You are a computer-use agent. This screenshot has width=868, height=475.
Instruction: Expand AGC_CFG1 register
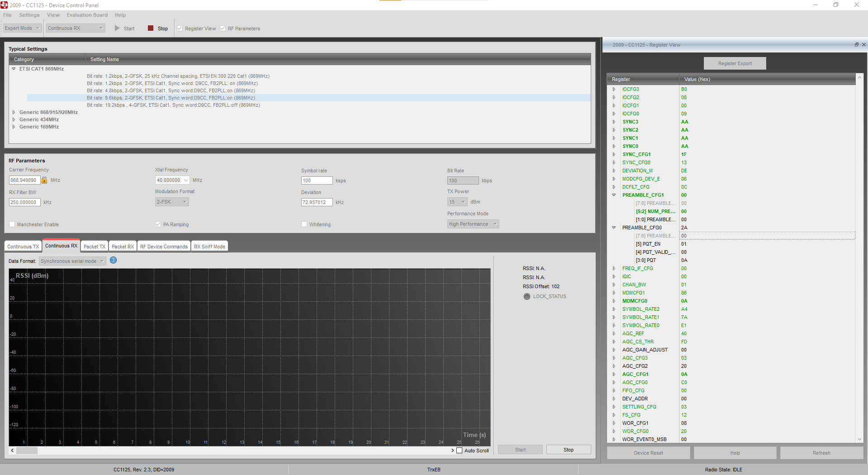[x=614, y=374]
